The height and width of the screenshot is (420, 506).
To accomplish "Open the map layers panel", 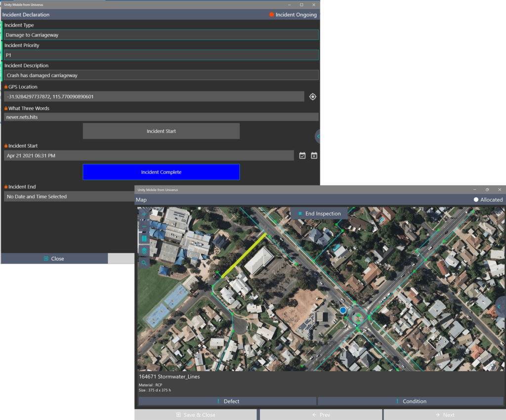I will coord(144,251).
